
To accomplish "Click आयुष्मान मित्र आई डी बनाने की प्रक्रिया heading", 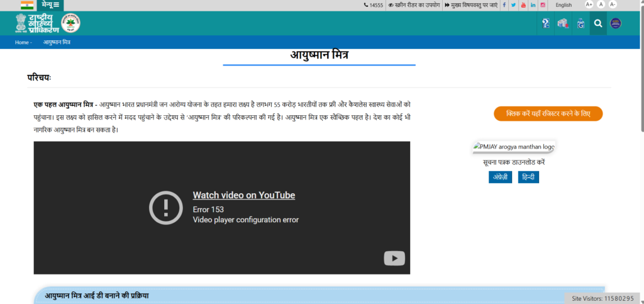I will click(x=97, y=296).
